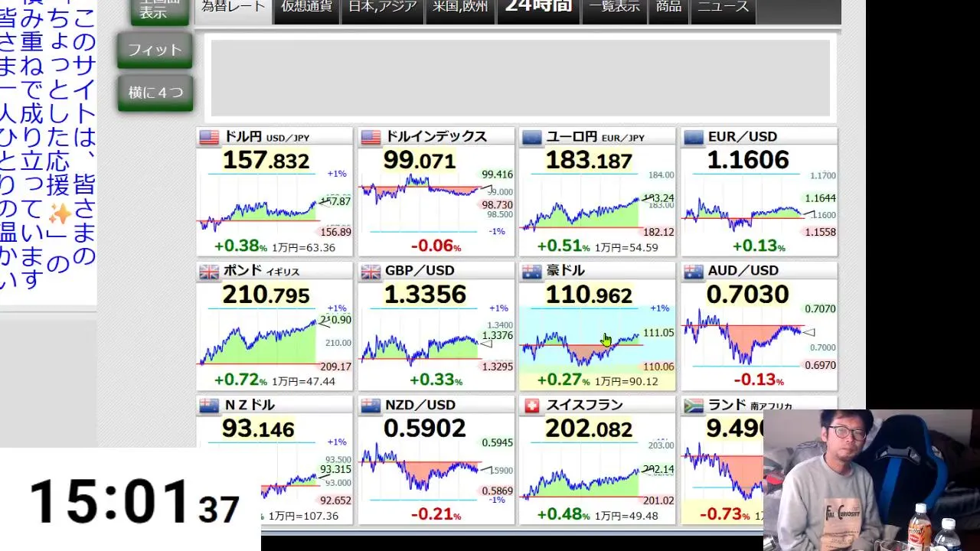The height and width of the screenshot is (551, 980).
Task: Click the Australian flag on 豪ドル card
Action: click(x=532, y=272)
